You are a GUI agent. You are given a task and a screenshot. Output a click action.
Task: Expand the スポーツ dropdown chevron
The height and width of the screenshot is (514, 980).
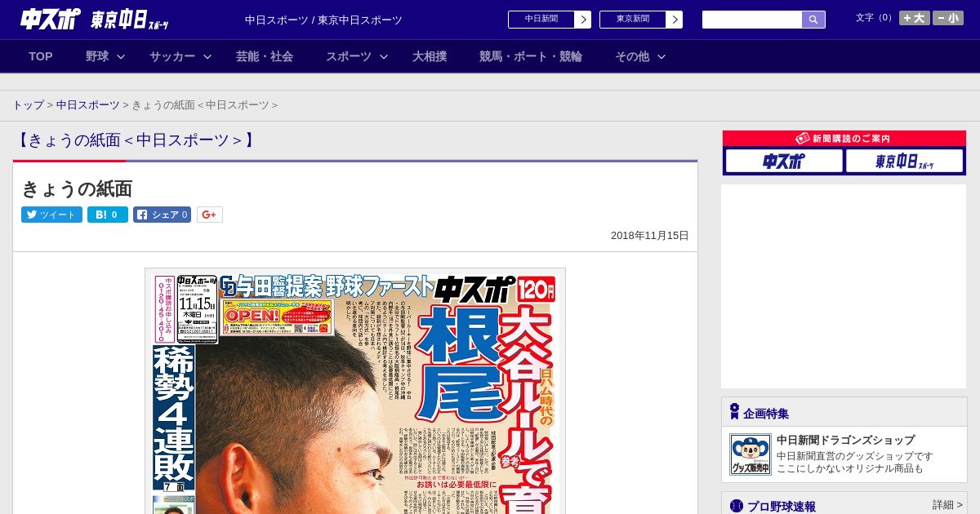click(x=384, y=56)
